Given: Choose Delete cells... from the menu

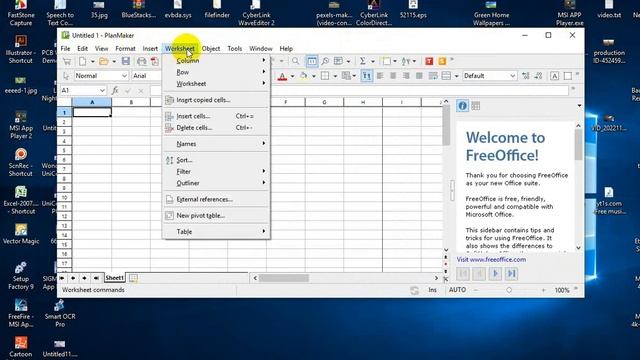Looking at the screenshot, I should click(x=216, y=127).
